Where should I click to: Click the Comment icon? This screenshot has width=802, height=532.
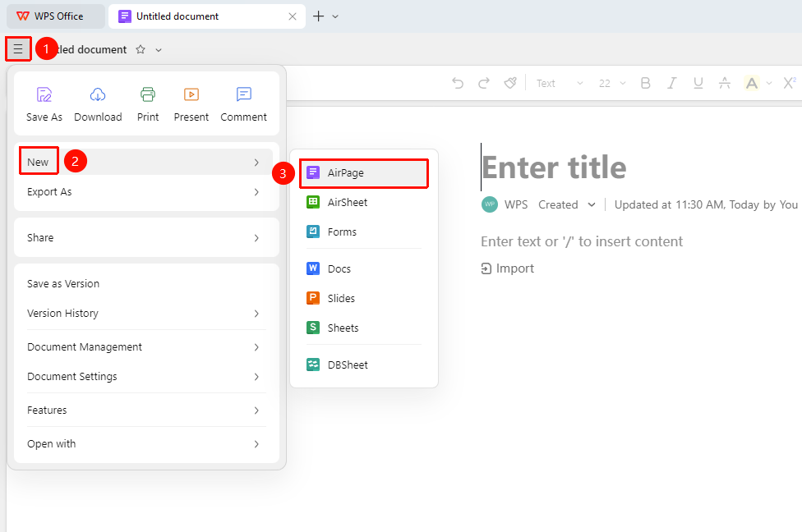(243, 94)
